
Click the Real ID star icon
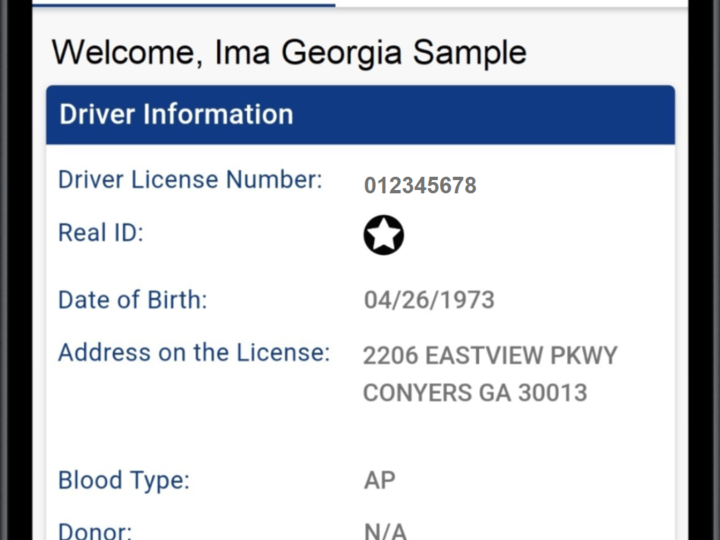384,236
